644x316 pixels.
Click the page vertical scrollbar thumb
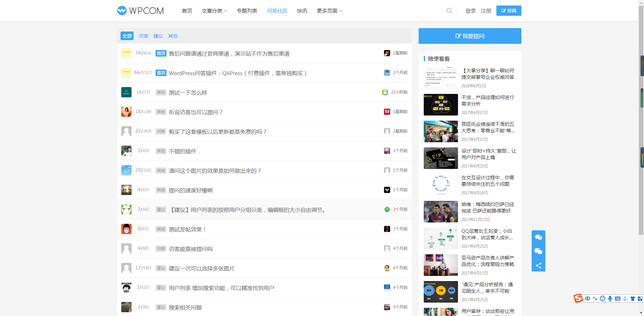tap(641, 120)
